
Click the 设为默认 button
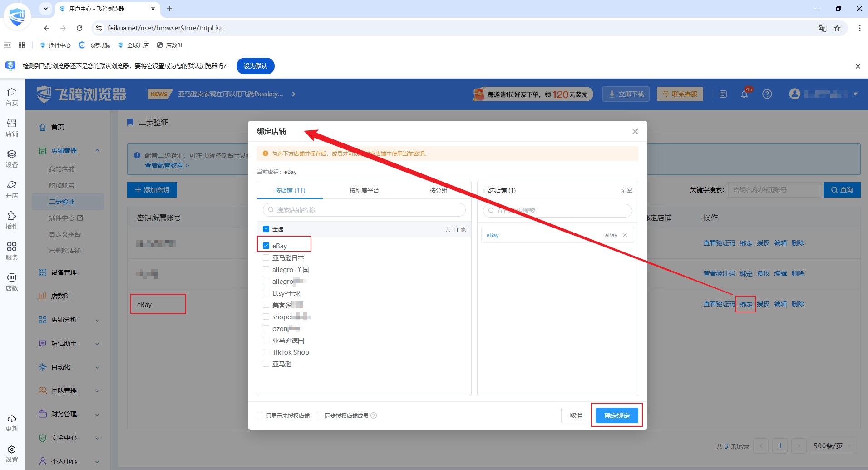[x=256, y=66]
